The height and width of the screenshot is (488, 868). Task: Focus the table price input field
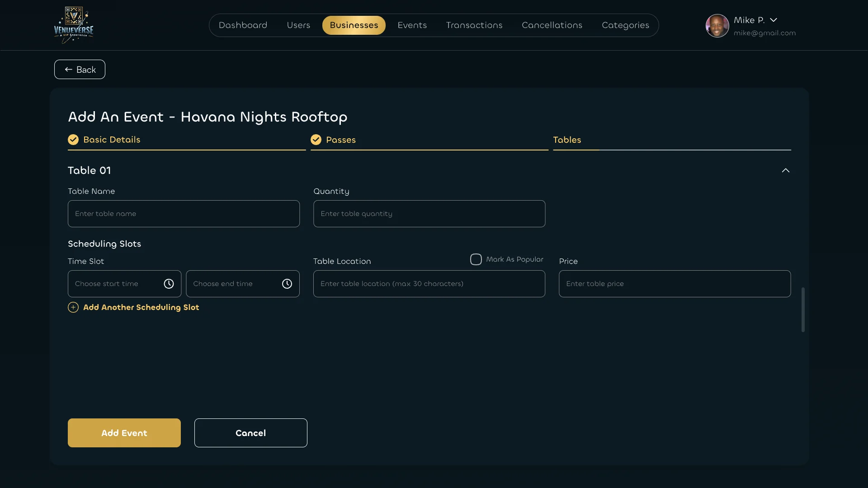(675, 284)
